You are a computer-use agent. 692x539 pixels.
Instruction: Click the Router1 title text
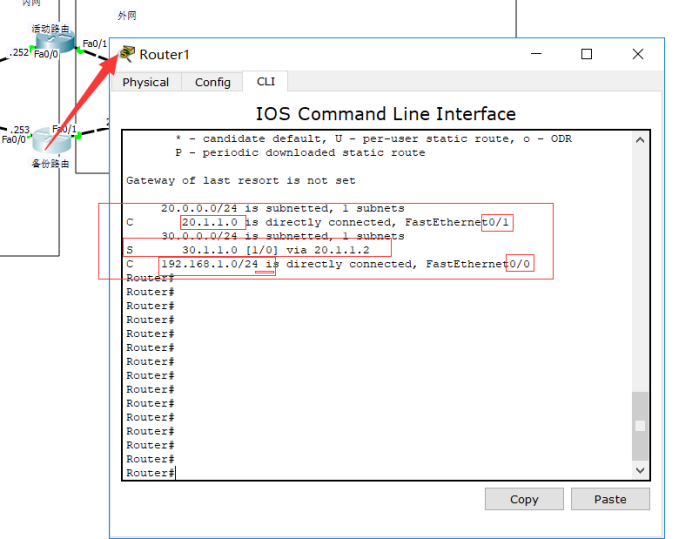pos(164,54)
